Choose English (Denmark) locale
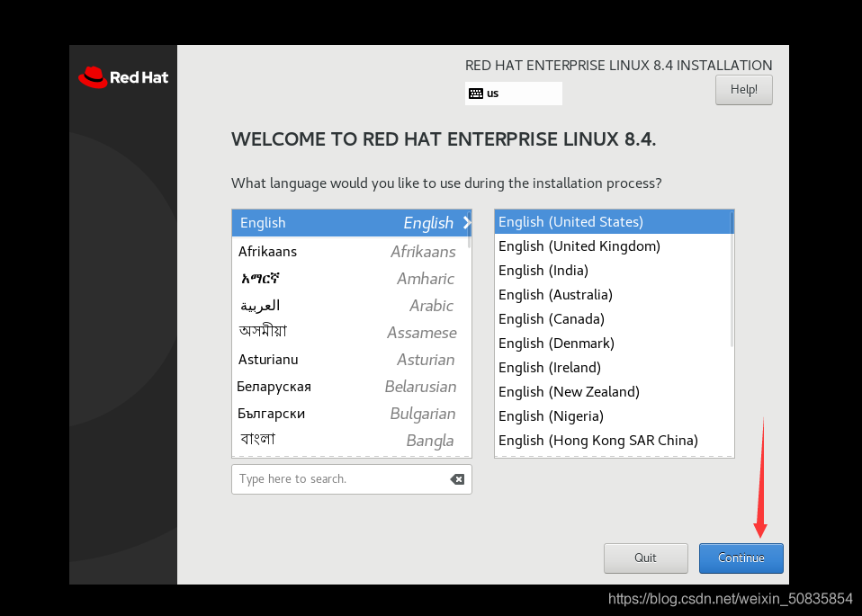The height and width of the screenshot is (616, 862). click(x=613, y=344)
